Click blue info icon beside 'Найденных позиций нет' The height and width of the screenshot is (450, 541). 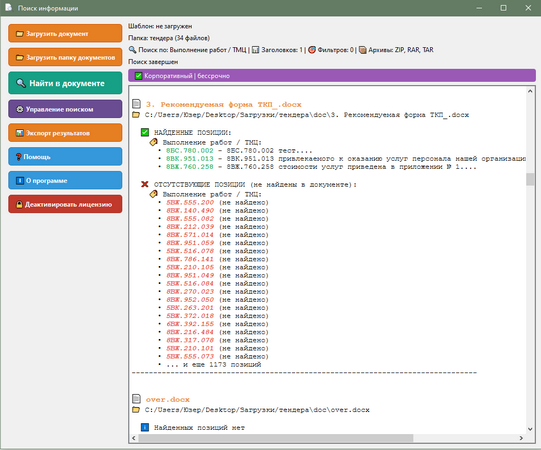tap(145, 427)
